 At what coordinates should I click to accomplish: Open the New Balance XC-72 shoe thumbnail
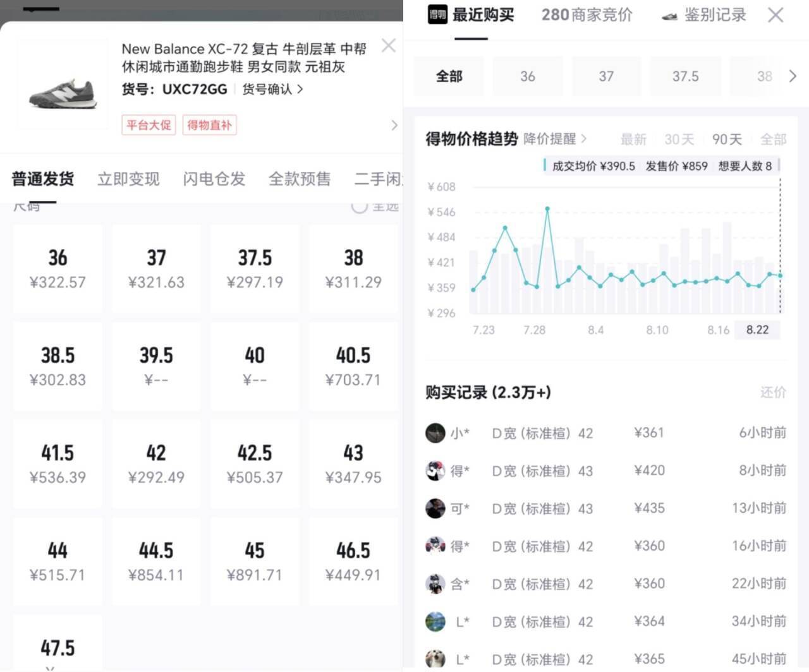pyautogui.click(x=63, y=85)
